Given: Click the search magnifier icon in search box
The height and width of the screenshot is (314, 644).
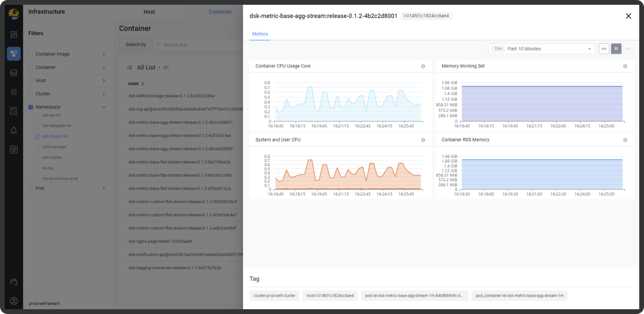Looking at the screenshot, I should pyautogui.click(x=159, y=45).
